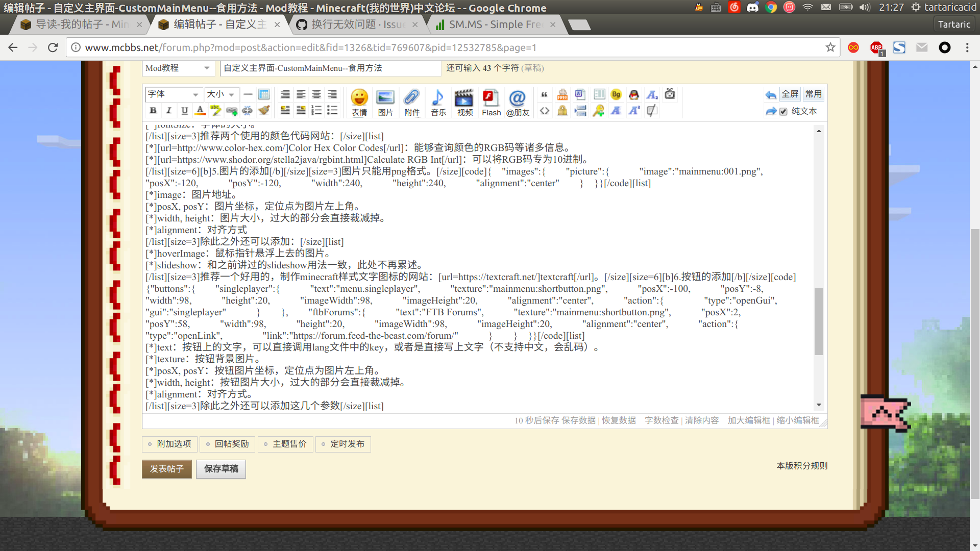
Task: Apply subscript with the A₂ icon
Action: pos(652,94)
